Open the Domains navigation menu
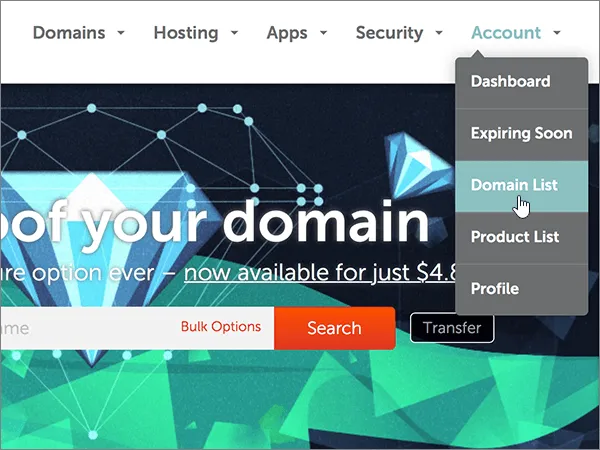 (x=69, y=33)
